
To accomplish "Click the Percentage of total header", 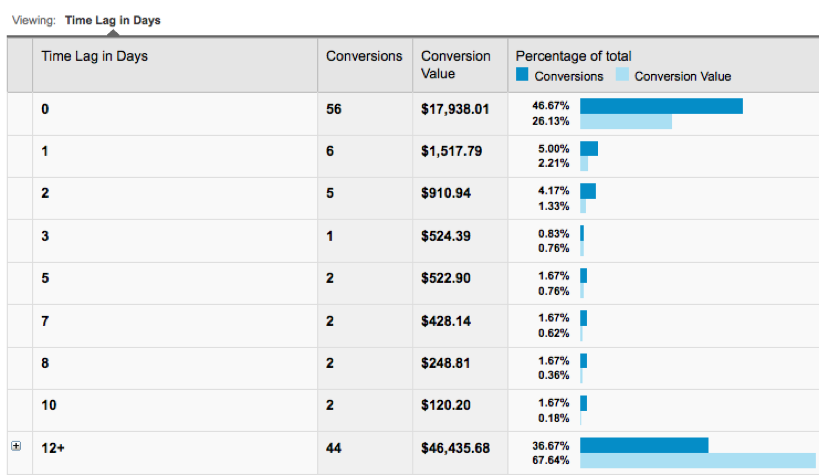I will (574, 56).
